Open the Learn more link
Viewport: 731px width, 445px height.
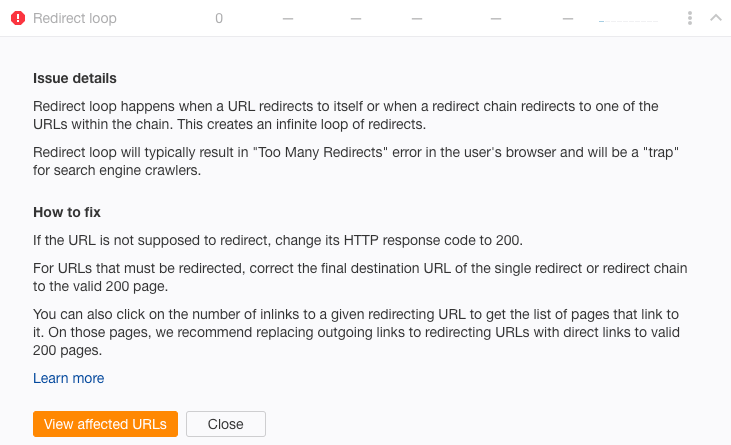[x=69, y=378]
